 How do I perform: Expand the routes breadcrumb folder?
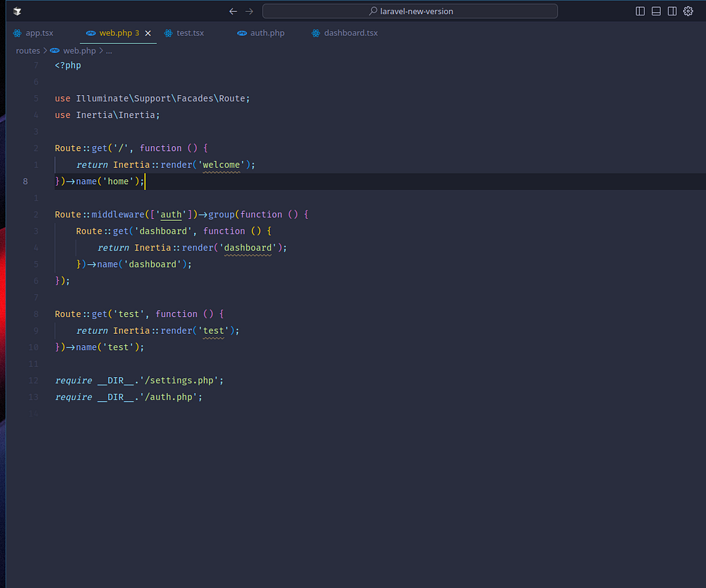tap(28, 51)
